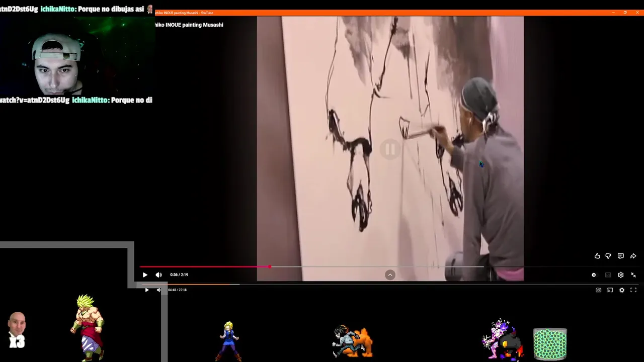
Task: Mute the lower stream player volume
Action: pyautogui.click(x=158, y=290)
